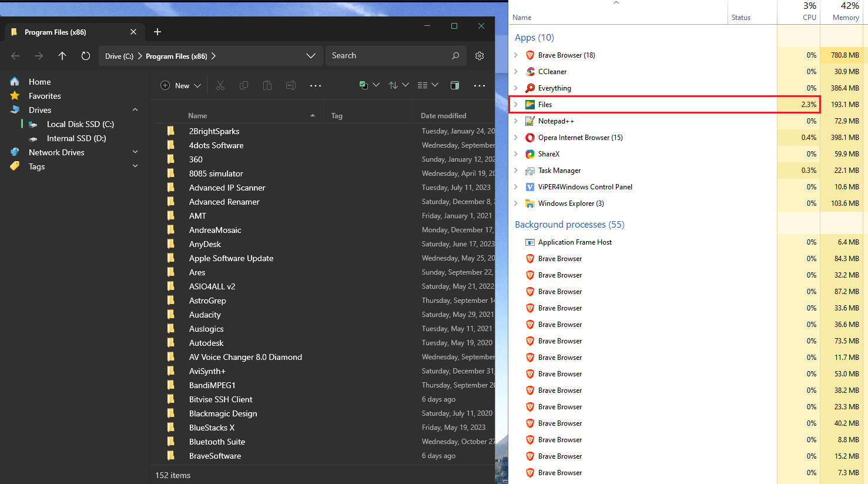Open the New button dropdown chevron
Viewport: 868px width, 484px height.
coord(197,85)
